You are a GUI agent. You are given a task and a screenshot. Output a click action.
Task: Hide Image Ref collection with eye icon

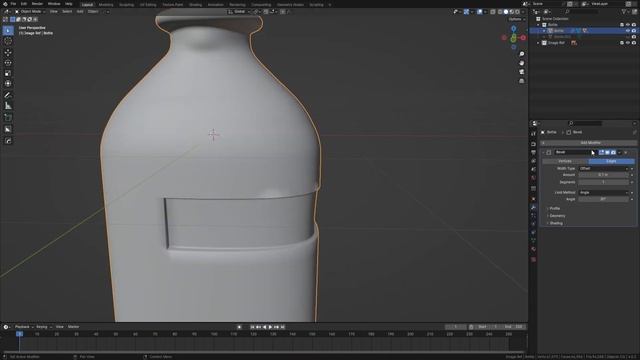[x=628, y=42]
